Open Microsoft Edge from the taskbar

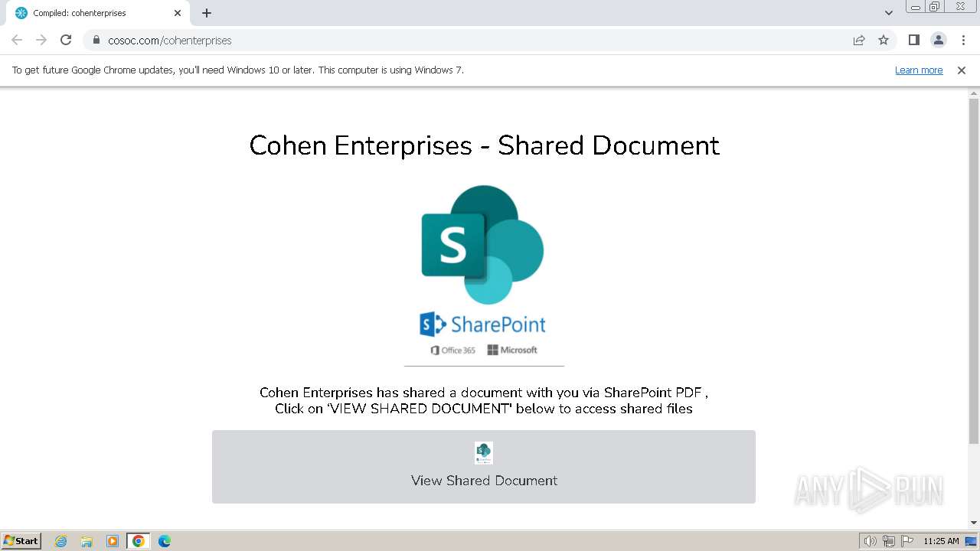point(165,541)
